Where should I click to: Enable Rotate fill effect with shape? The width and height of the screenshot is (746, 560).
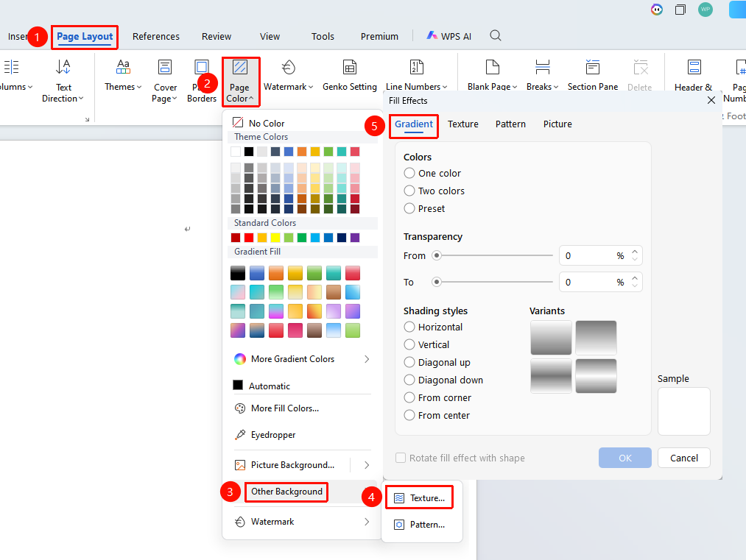coord(401,458)
